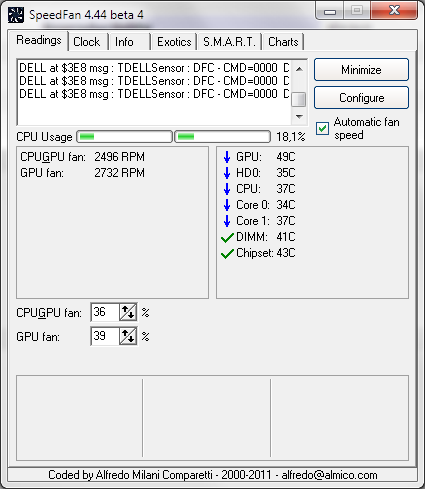Open the S.M.A.R.T. tab
Viewport: 425px width, 489px height.
[229, 42]
